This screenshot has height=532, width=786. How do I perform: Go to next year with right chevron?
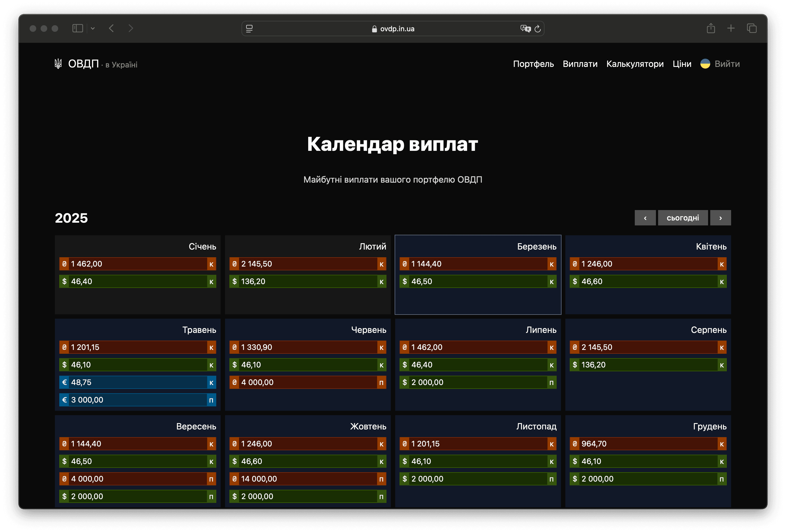point(720,218)
